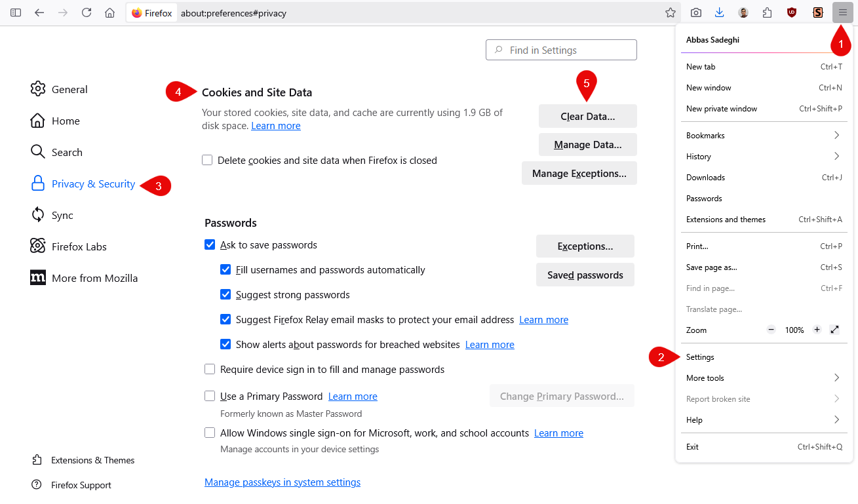This screenshot has height=504, width=858.
Task: Open Manage passkeys in system settings link
Action: tap(283, 482)
